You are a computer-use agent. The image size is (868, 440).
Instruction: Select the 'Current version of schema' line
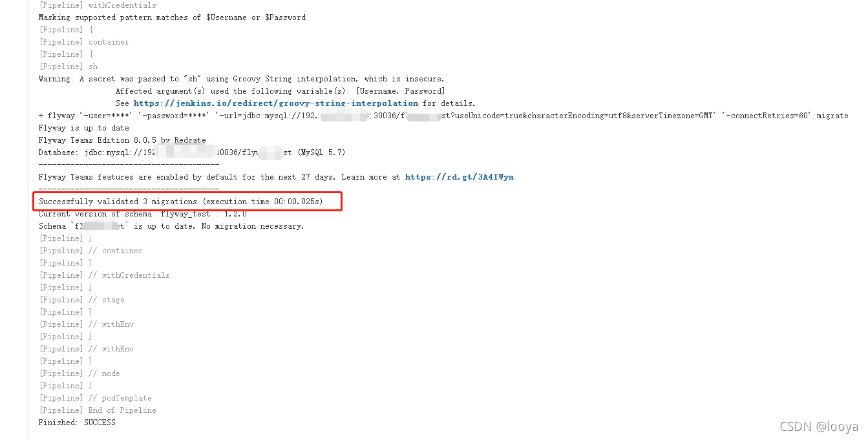pos(143,214)
